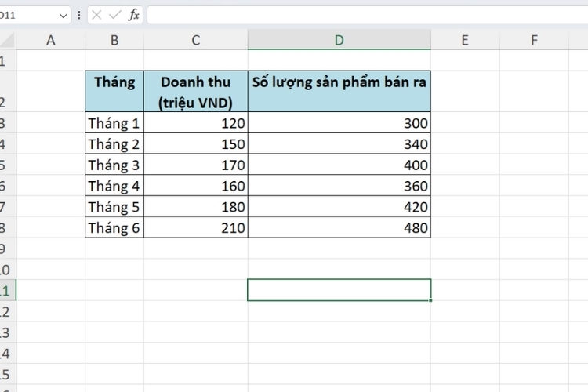Click the formula bar three-dot handle
The width and height of the screenshot is (588, 392).
pos(78,15)
